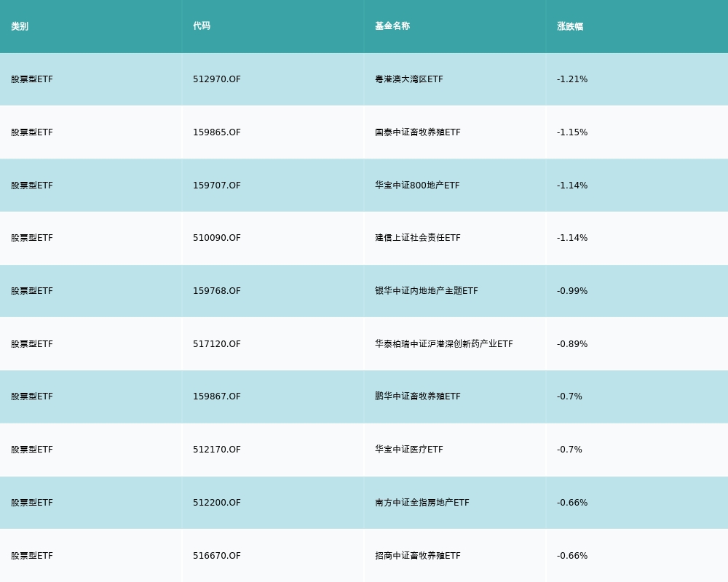The width and height of the screenshot is (728, 582).
Task: Click -0.66% in the 512200.OF row
Action: click(x=572, y=503)
